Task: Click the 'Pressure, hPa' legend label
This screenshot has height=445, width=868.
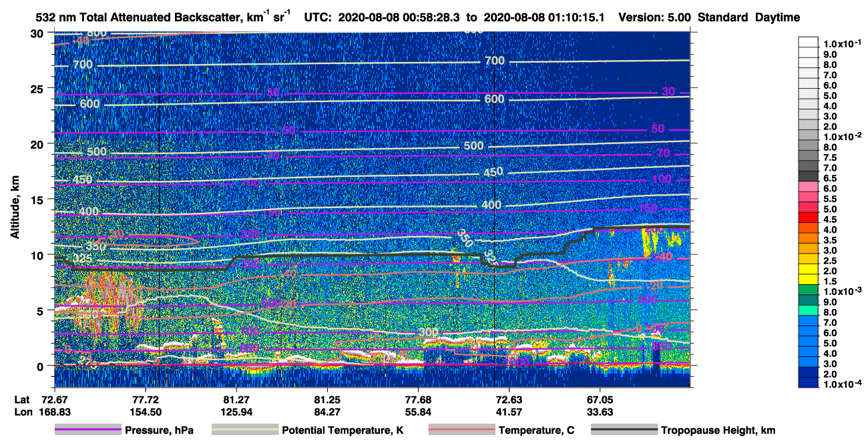Action: pyautogui.click(x=159, y=431)
